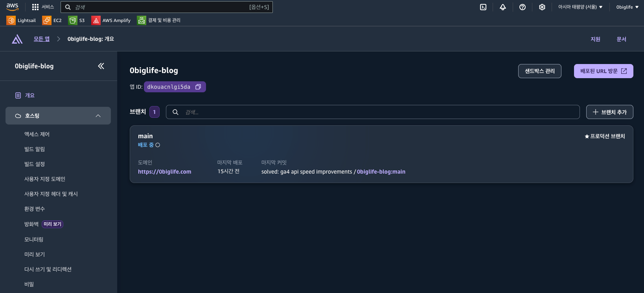This screenshot has width=644, height=293.
Task: Open 액세스 제어 in the sidebar
Action: tap(37, 134)
